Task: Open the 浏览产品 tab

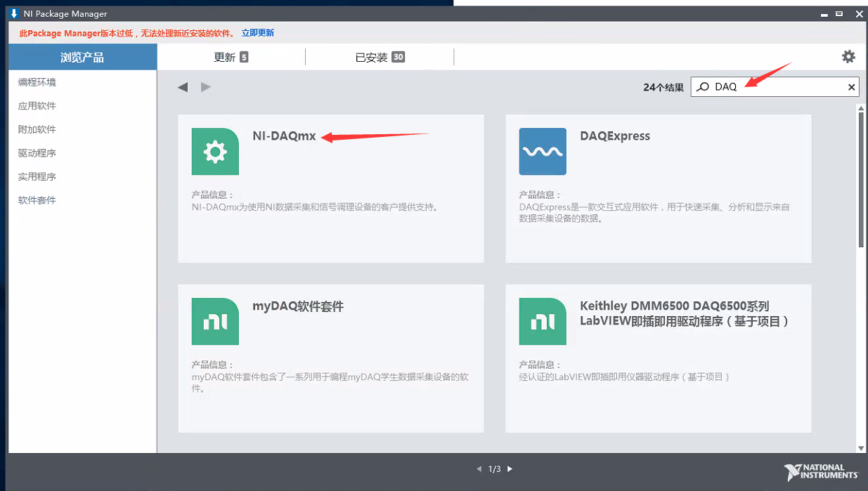Action: coord(82,58)
